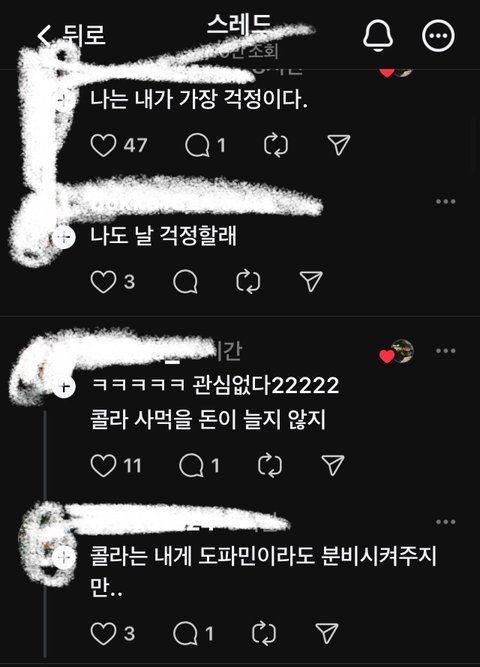This screenshot has width=480, height=667.
Task: Like the '나도 날 걱정할래' reply
Action: tap(103, 282)
